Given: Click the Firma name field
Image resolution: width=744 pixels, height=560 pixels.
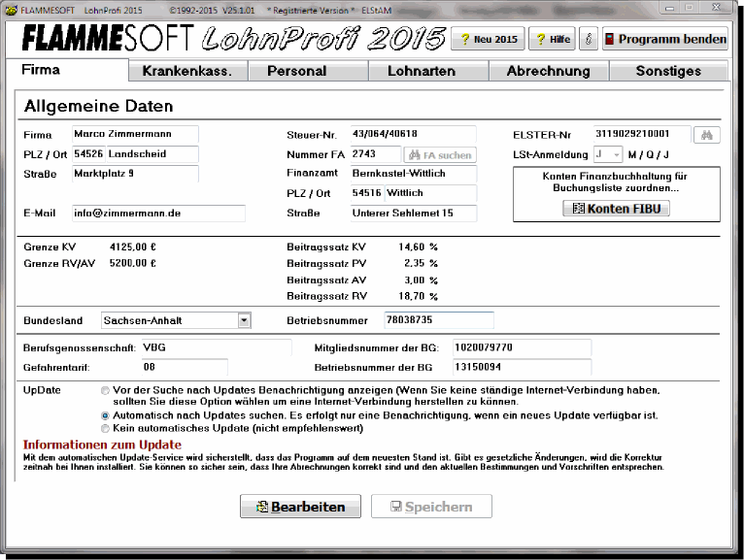Looking at the screenshot, I should pos(135,134).
